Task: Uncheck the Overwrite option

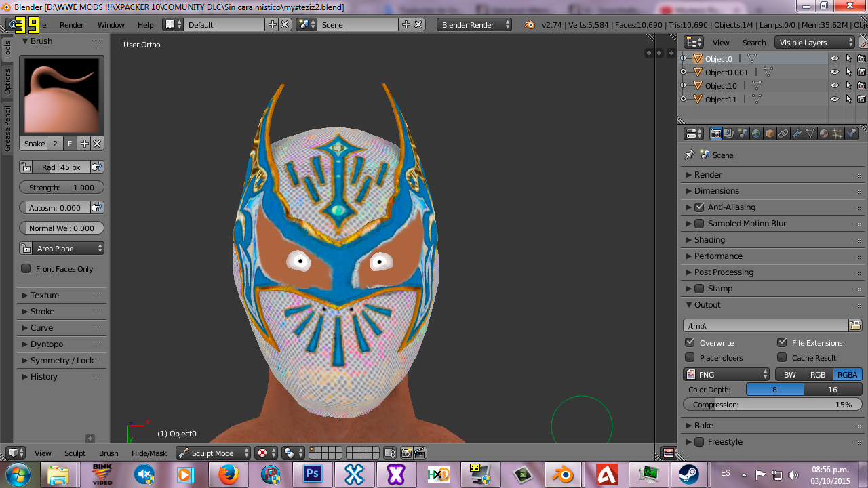Action: (690, 342)
